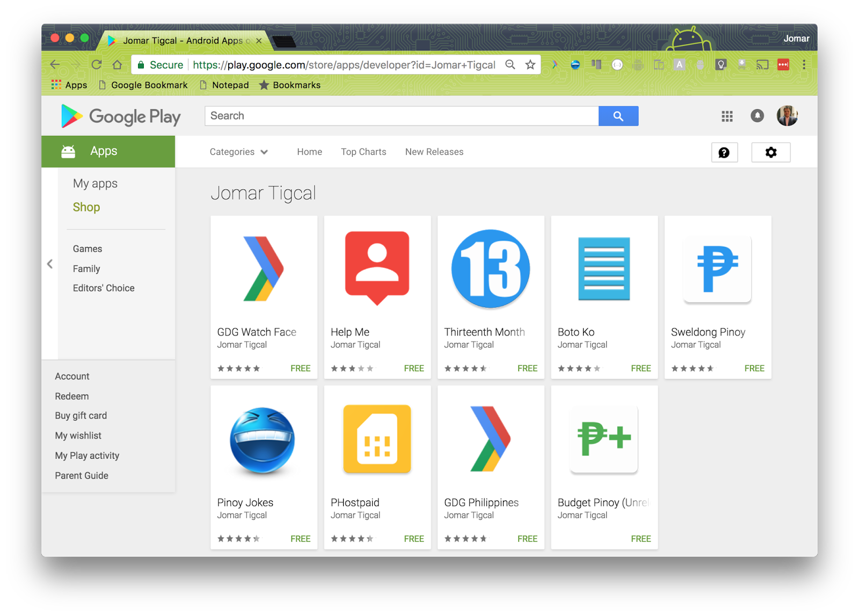Image resolution: width=859 pixels, height=616 pixels.
Task: Open the Family category
Action: click(x=86, y=269)
